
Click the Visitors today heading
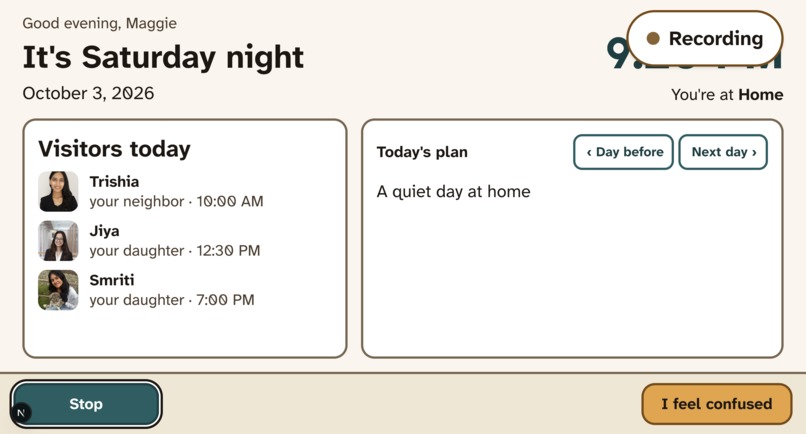pyautogui.click(x=114, y=149)
